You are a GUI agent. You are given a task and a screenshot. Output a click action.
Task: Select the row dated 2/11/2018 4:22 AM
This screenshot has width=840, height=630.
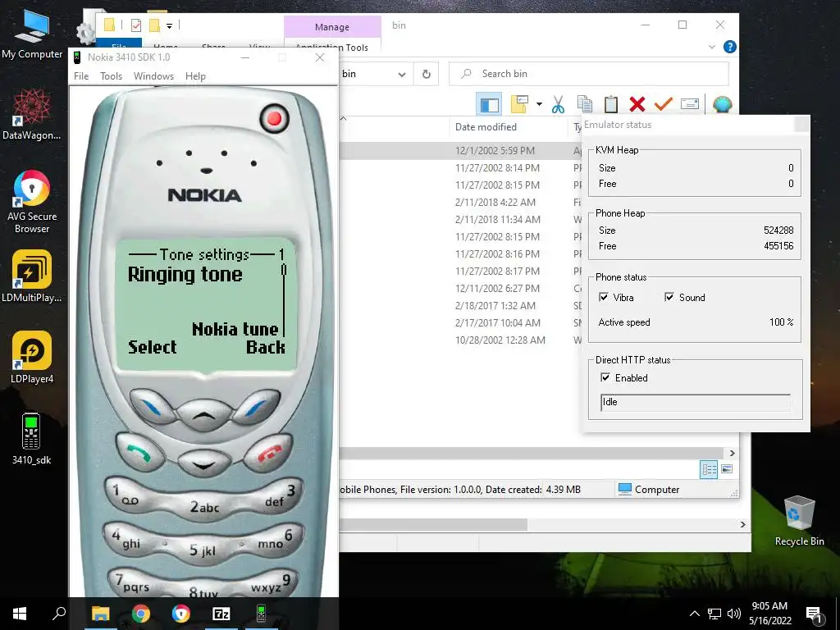click(461, 202)
